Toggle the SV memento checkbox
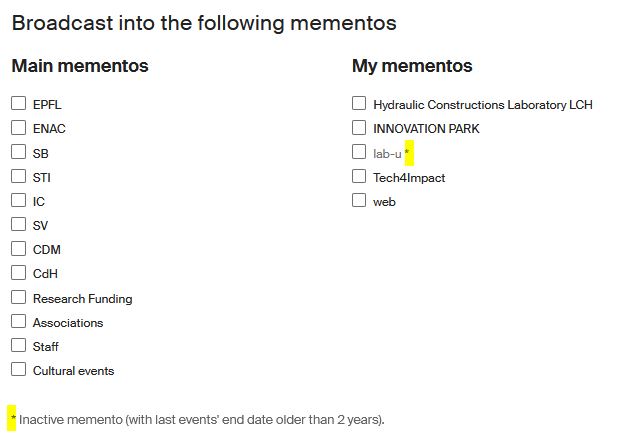Screen dimensions: 627x436 point(18,224)
